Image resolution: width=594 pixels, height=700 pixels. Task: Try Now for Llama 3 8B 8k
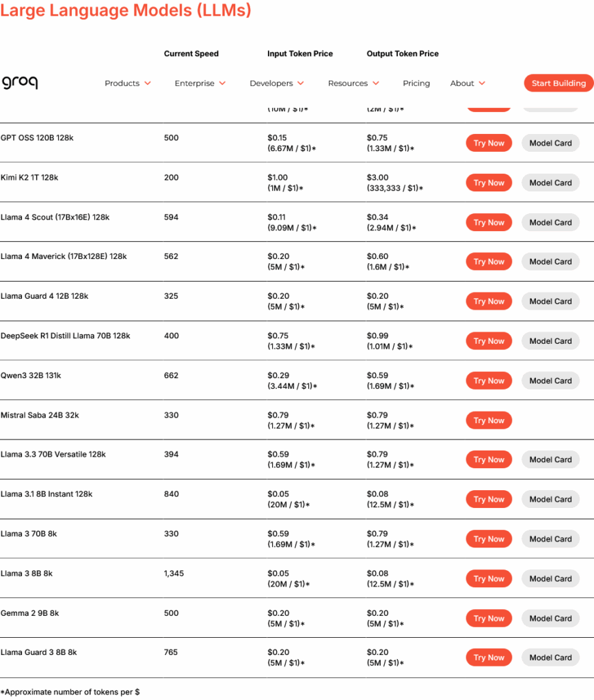(x=489, y=579)
